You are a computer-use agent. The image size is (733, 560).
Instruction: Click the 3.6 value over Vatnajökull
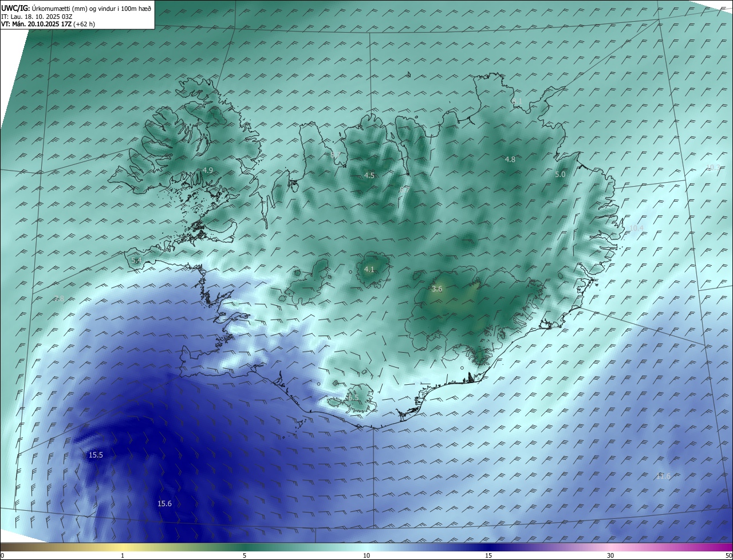[437, 290]
